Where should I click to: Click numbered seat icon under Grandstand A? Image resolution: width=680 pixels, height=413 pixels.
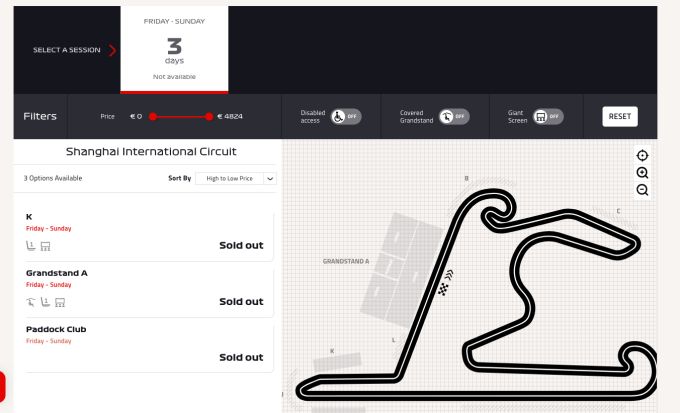[x=45, y=302]
